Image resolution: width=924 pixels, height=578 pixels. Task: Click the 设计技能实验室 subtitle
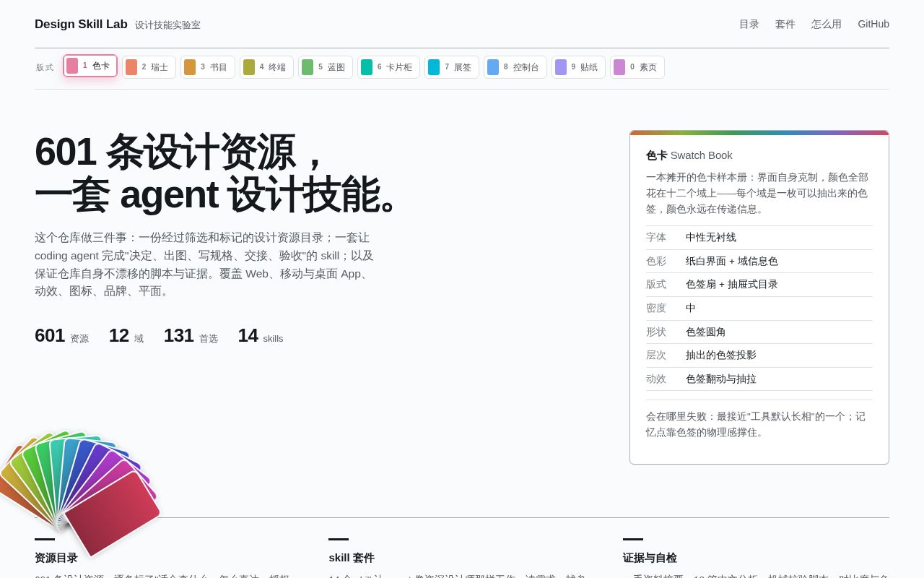pyautogui.click(x=167, y=25)
